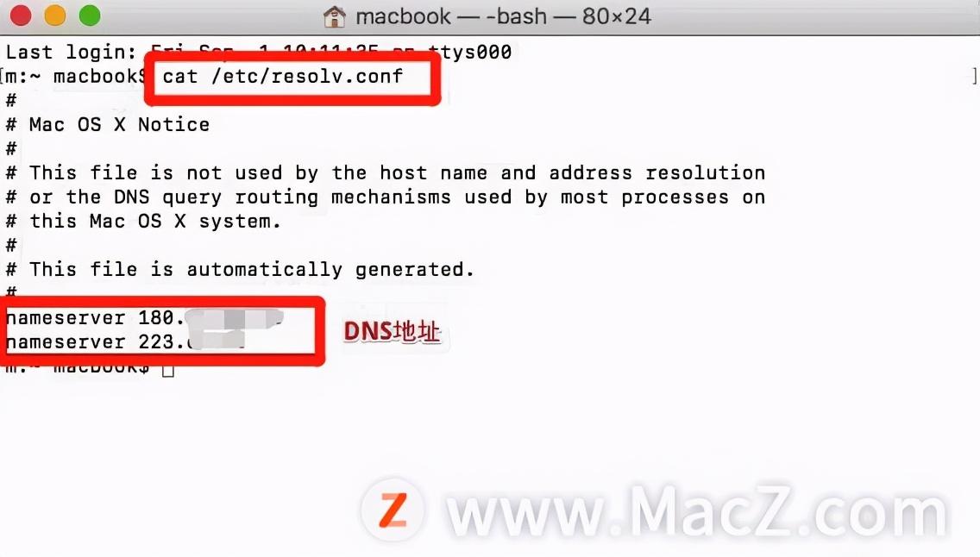Zoom the window with the green button
The width and height of the screenshot is (980, 557).
click(90, 15)
